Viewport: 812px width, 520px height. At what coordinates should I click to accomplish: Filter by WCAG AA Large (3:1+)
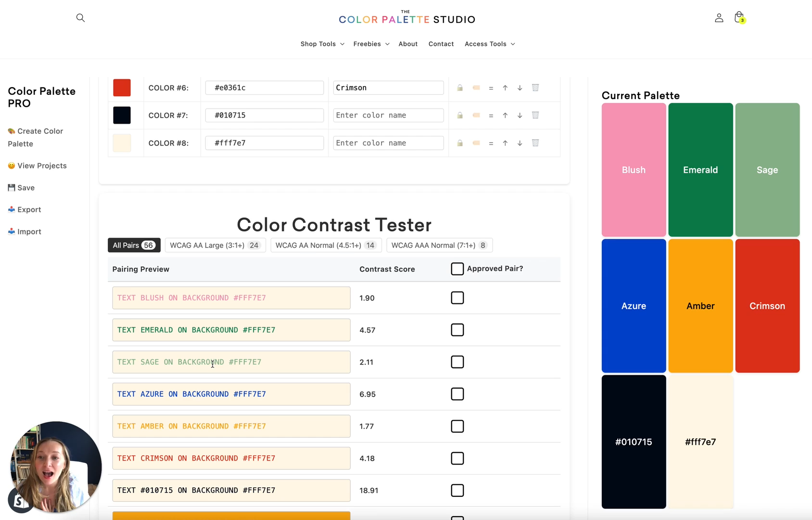tap(215, 245)
